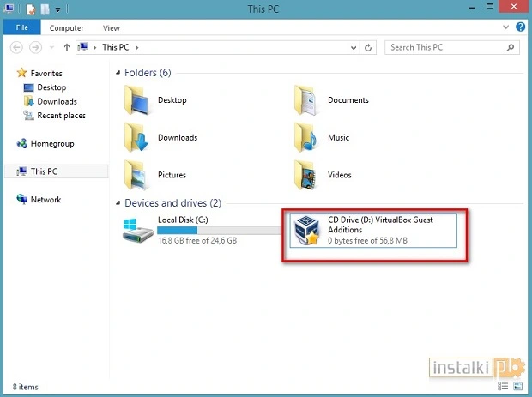Open Explorer Help question mark icon
The width and height of the screenshot is (532, 397).
click(x=521, y=27)
